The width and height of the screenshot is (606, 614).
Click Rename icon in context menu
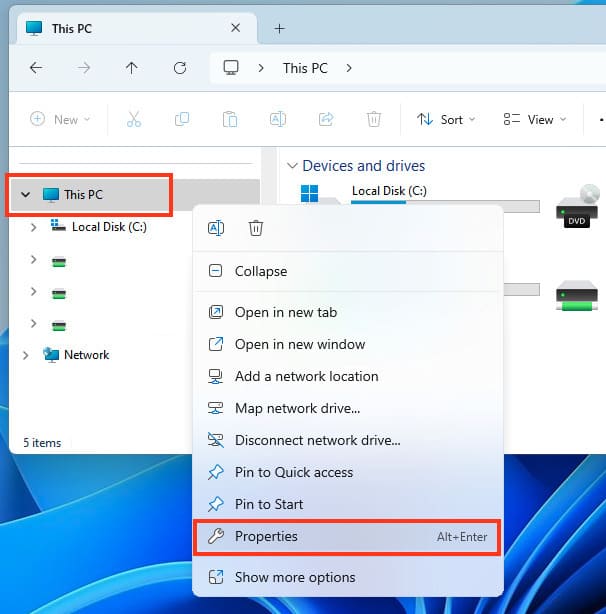click(x=216, y=228)
